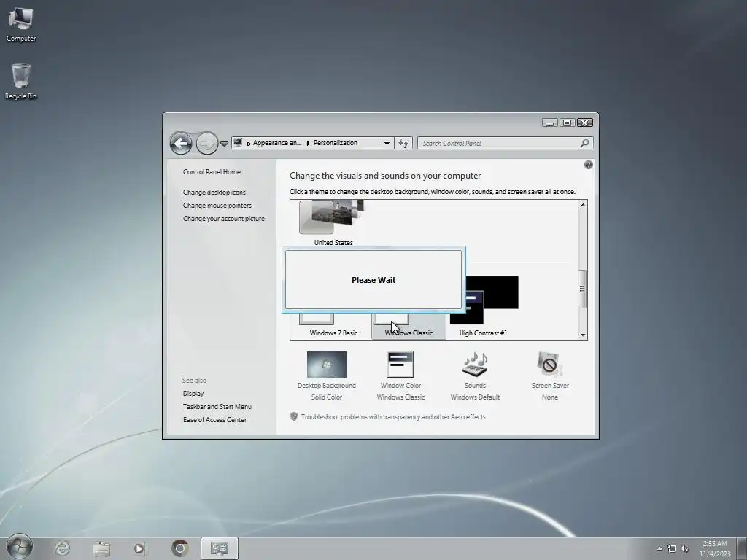Minimize the Personalization window
Viewport: 747px width, 560px height.
549,122
